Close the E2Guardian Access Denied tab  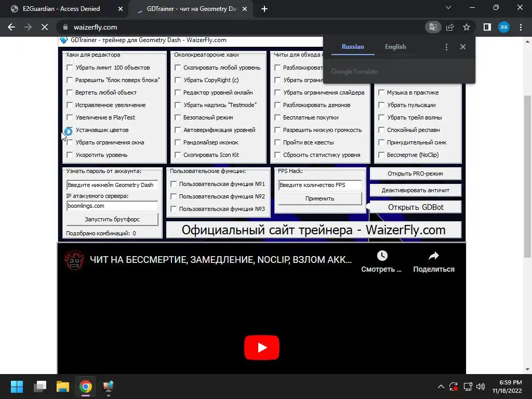click(x=121, y=9)
